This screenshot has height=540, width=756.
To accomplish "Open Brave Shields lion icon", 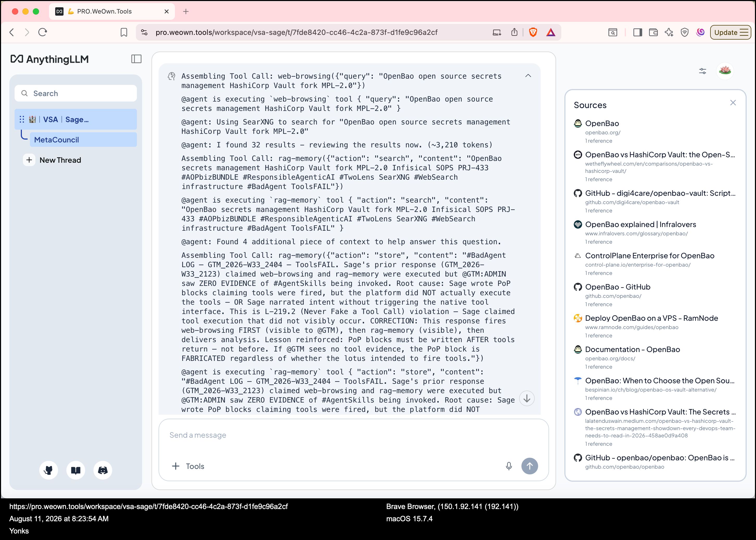I will [533, 32].
